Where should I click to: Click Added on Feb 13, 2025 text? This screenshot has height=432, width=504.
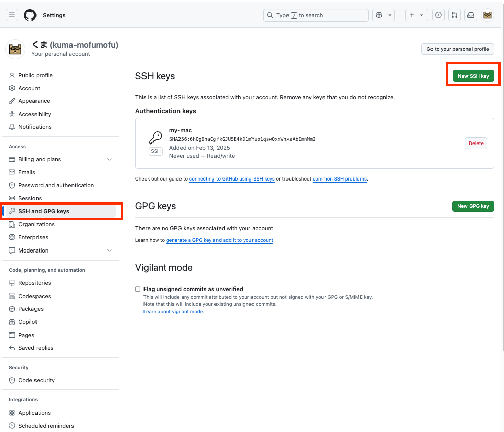pos(200,148)
